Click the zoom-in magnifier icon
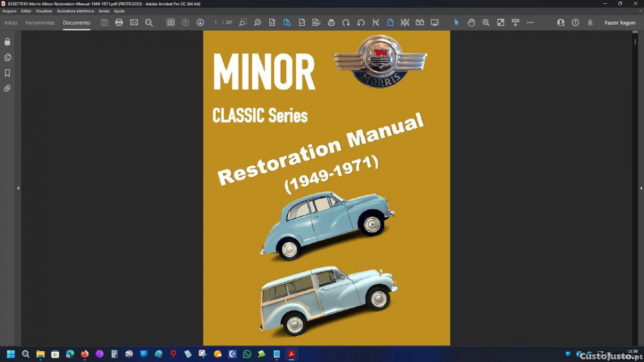This screenshot has height=362, width=644. [486, 23]
